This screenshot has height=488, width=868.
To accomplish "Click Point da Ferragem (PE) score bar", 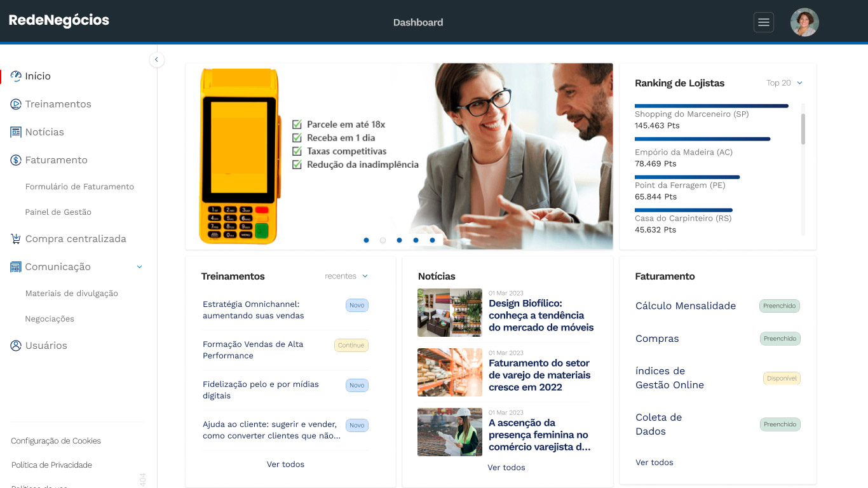I will coord(688,177).
